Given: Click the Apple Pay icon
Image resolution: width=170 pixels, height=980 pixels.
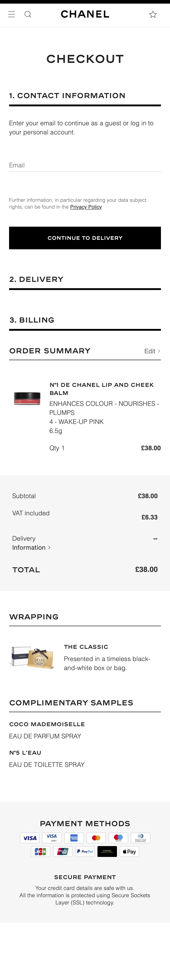Looking at the screenshot, I should click(129, 851).
